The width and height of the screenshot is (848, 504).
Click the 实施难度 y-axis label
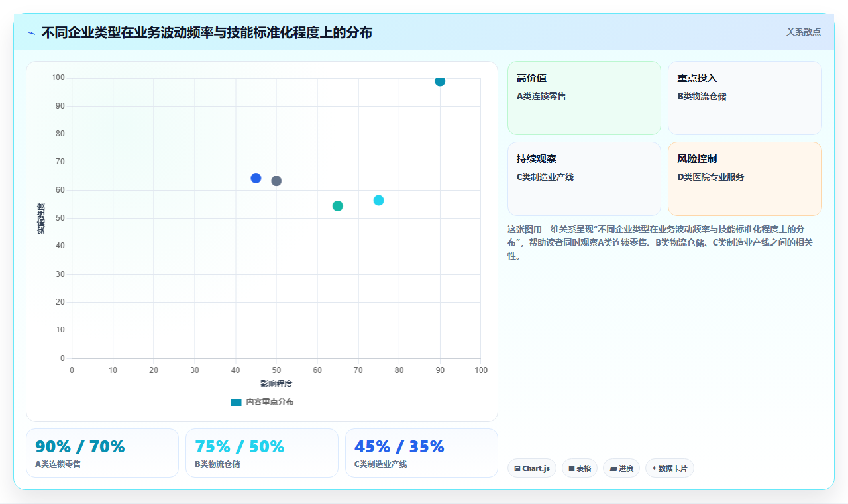(41, 219)
